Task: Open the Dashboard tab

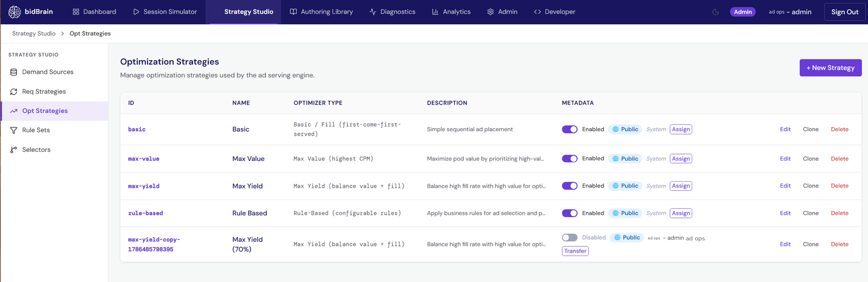Action: 94,12
